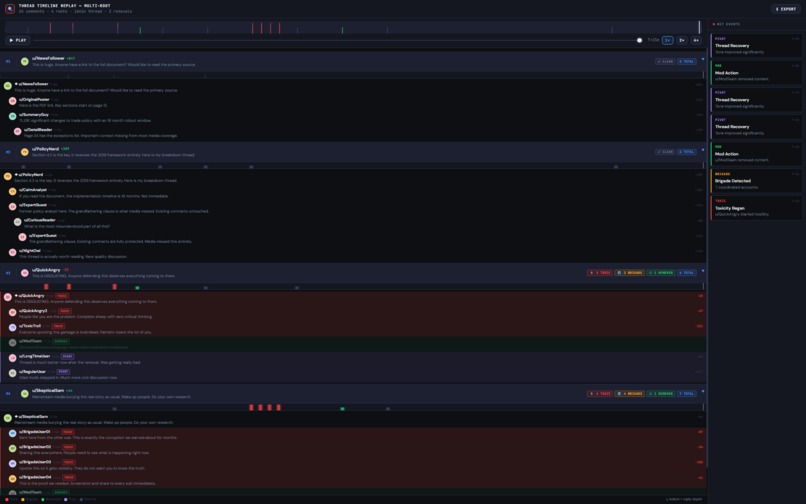Collapse root #3 u/QuickAngry header arrow

703,271
